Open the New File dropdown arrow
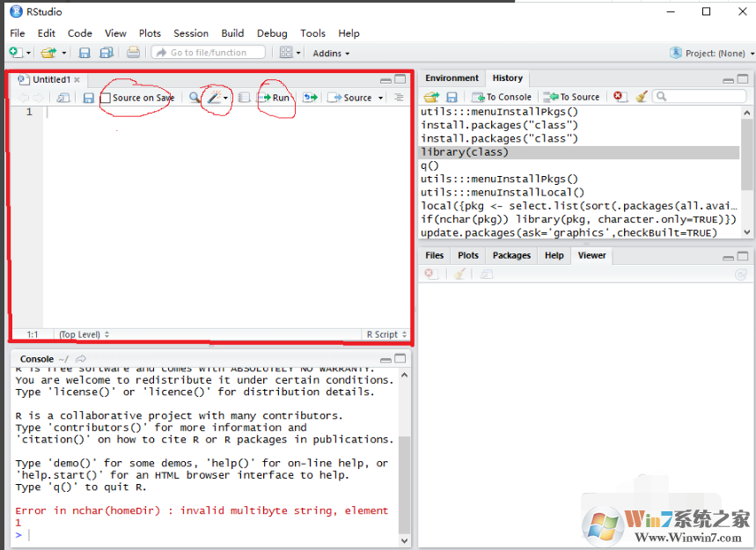 coord(29,53)
